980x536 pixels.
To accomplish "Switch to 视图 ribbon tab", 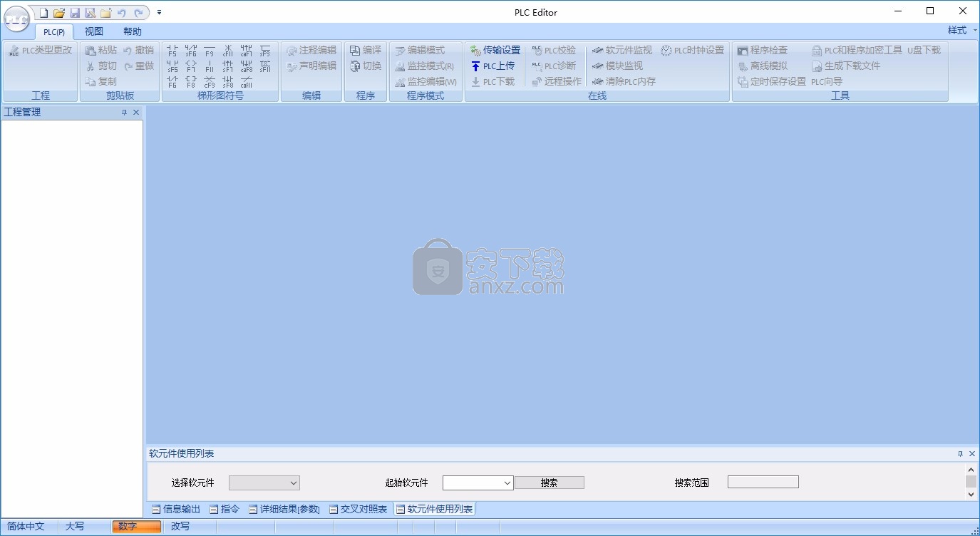I will [x=94, y=31].
